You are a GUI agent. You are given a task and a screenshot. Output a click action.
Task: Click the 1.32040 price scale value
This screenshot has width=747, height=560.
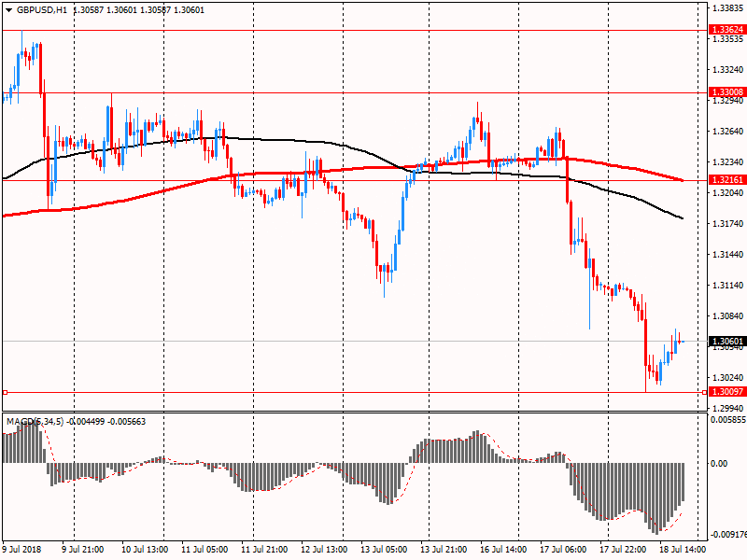(x=728, y=193)
